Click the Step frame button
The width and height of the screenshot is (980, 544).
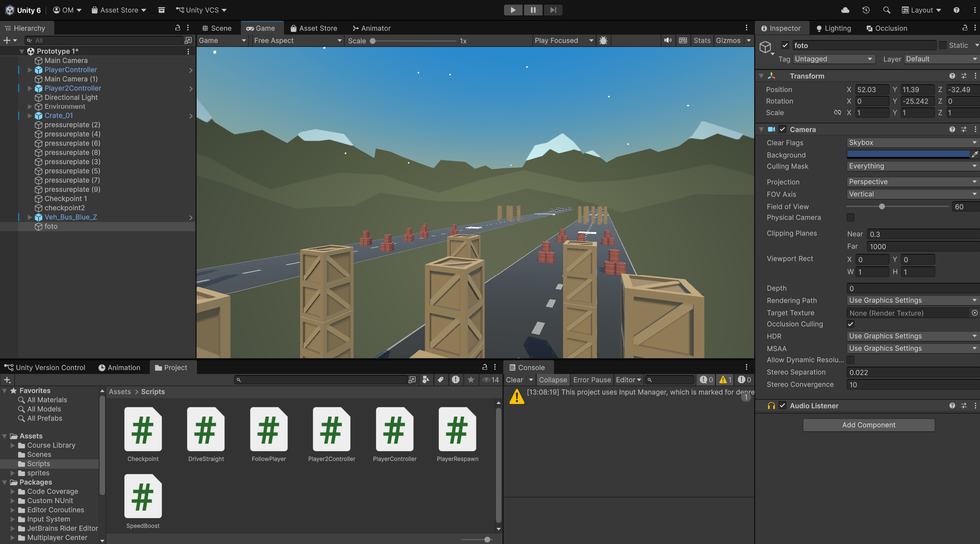point(553,10)
